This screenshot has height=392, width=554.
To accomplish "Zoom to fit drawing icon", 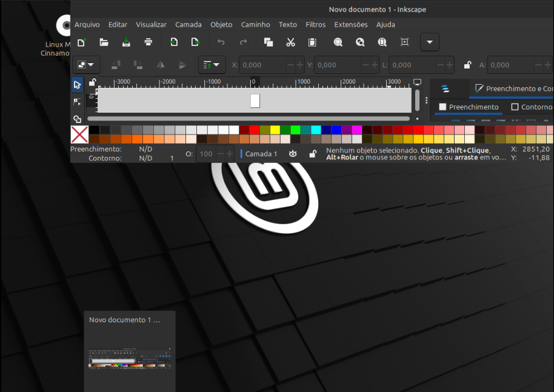I will 360,42.
